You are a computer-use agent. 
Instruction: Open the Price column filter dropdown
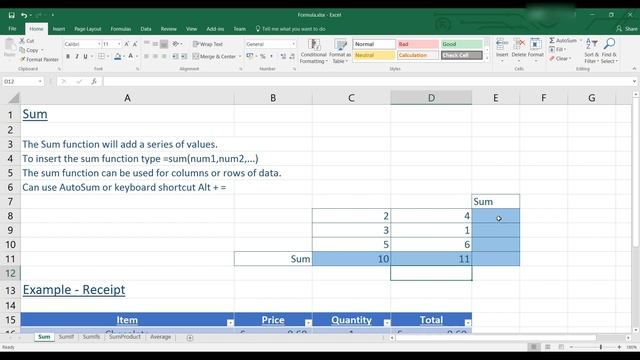pos(308,322)
